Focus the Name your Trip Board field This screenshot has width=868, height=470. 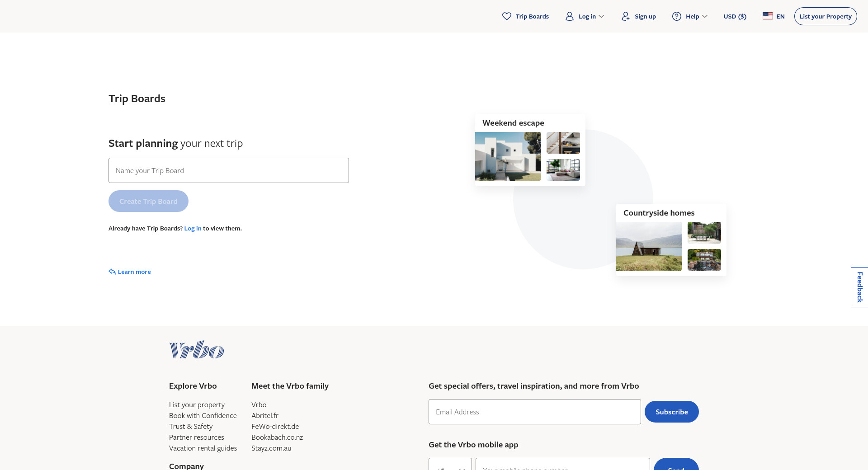tap(229, 170)
